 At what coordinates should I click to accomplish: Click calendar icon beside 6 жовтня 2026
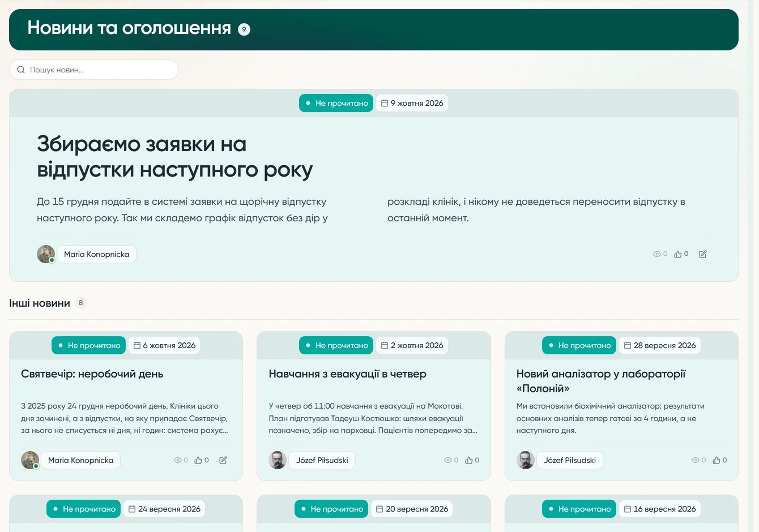(x=137, y=345)
